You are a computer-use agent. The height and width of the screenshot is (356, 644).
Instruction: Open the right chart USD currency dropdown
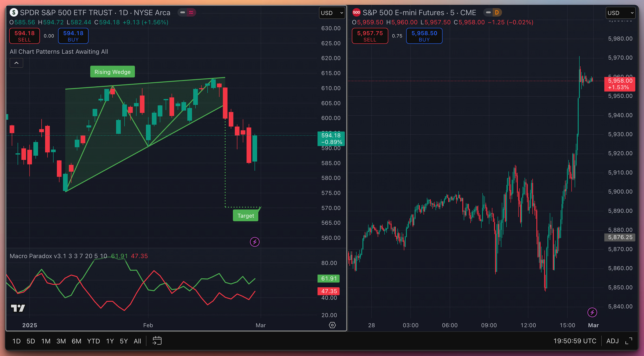[620, 13]
